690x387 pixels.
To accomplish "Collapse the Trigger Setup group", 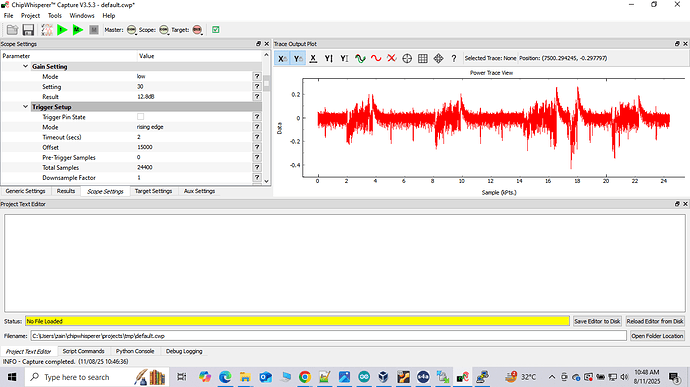I will point(26,107).
